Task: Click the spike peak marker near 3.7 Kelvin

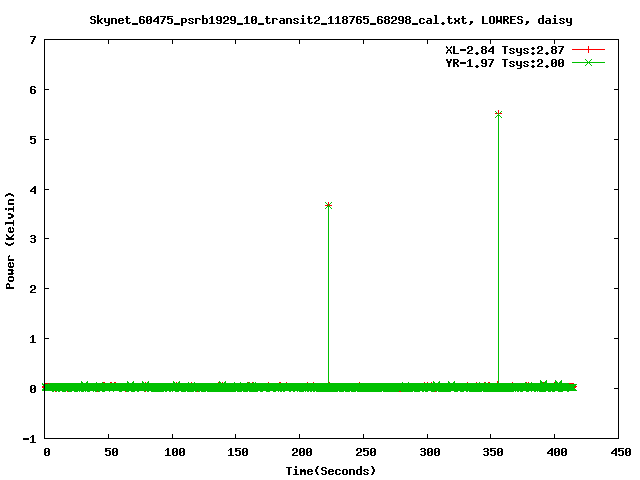Action: coord(329,205)
